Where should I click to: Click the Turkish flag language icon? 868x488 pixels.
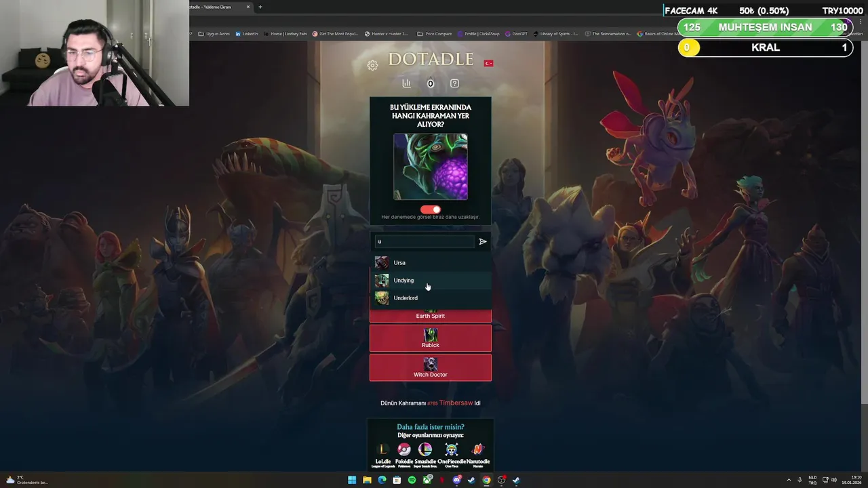tap(488, 63)
